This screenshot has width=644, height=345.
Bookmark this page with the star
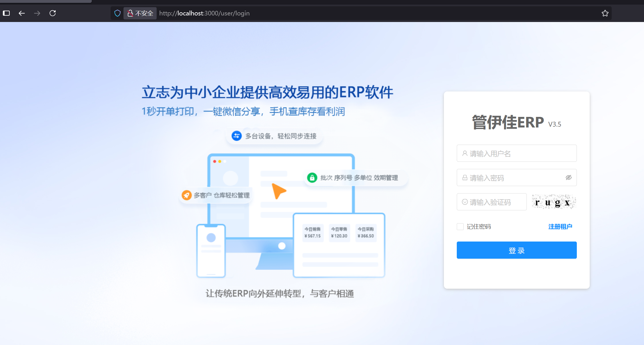(x=605, y=13)
